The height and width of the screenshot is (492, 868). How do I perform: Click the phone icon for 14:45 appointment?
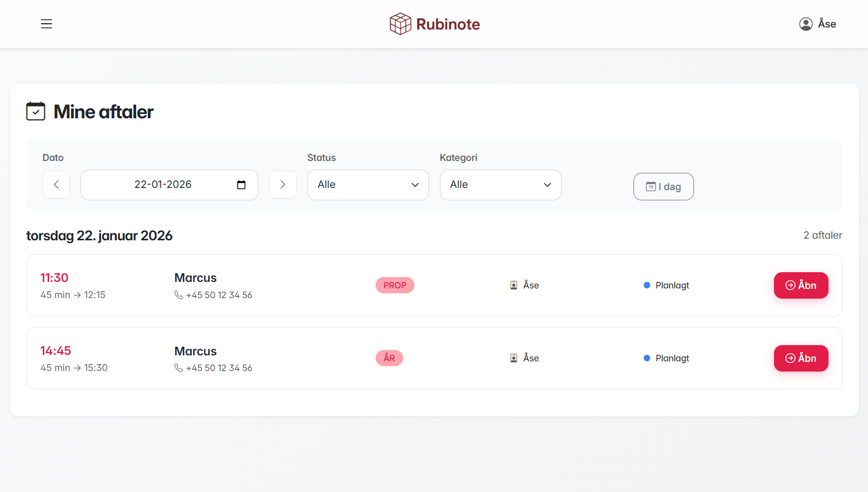click(178, 368)
